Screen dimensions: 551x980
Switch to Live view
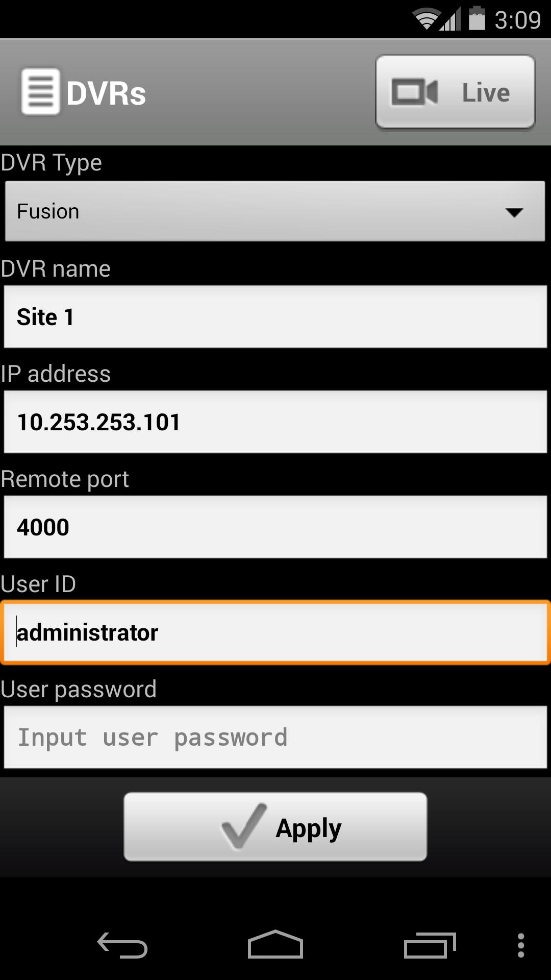tap(455, 92)
